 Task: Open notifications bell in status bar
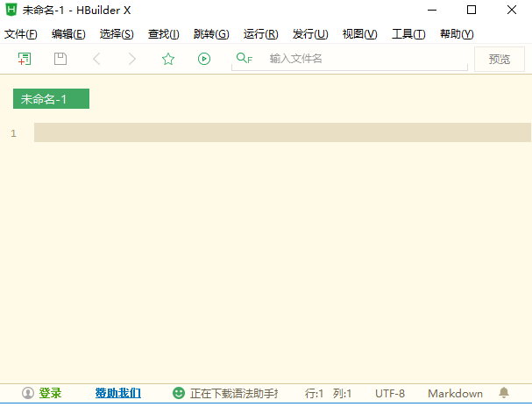point(504,393)
